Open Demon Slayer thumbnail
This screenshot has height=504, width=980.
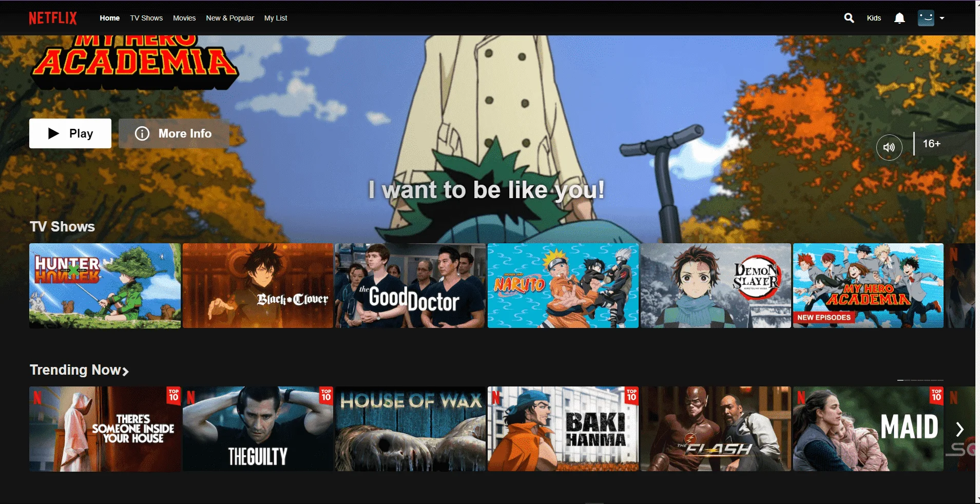point(716,286)
